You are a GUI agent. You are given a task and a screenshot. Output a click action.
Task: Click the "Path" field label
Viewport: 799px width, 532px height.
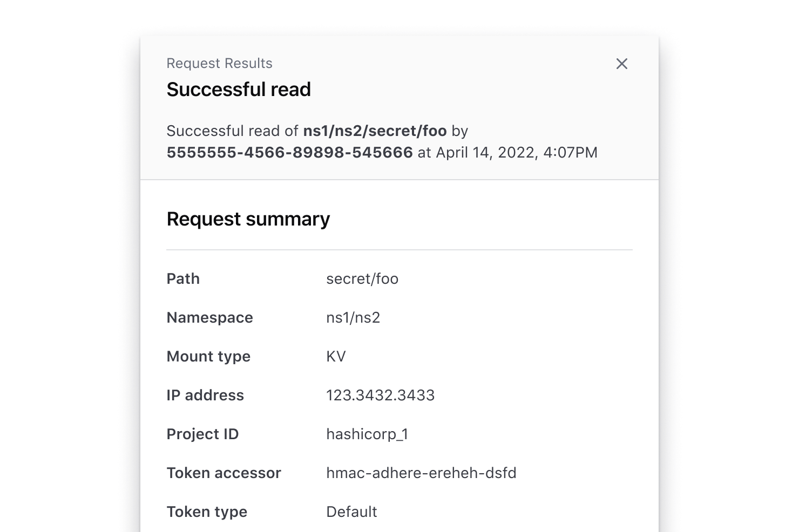(183, 278)
